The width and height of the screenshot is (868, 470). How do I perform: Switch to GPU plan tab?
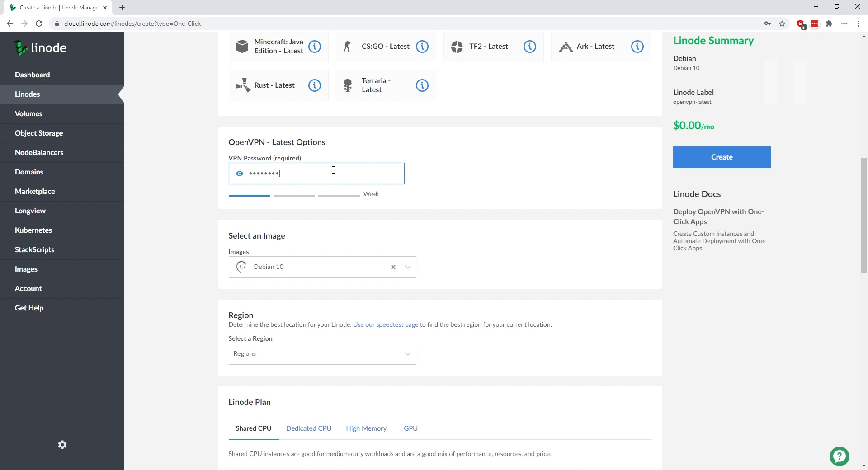point(410,428)
